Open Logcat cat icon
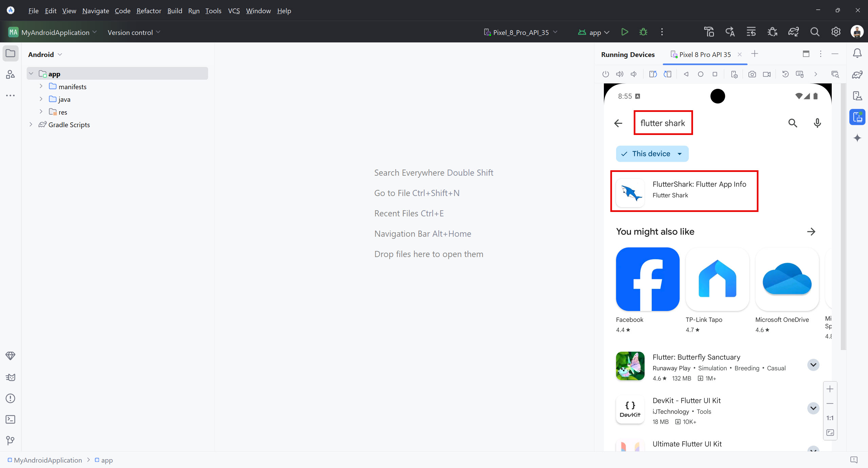 11,377
